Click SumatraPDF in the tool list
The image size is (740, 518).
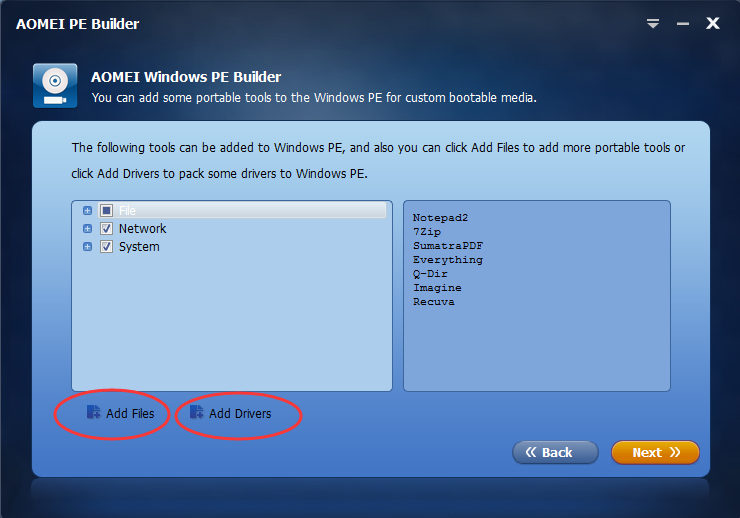pos(448,246)
